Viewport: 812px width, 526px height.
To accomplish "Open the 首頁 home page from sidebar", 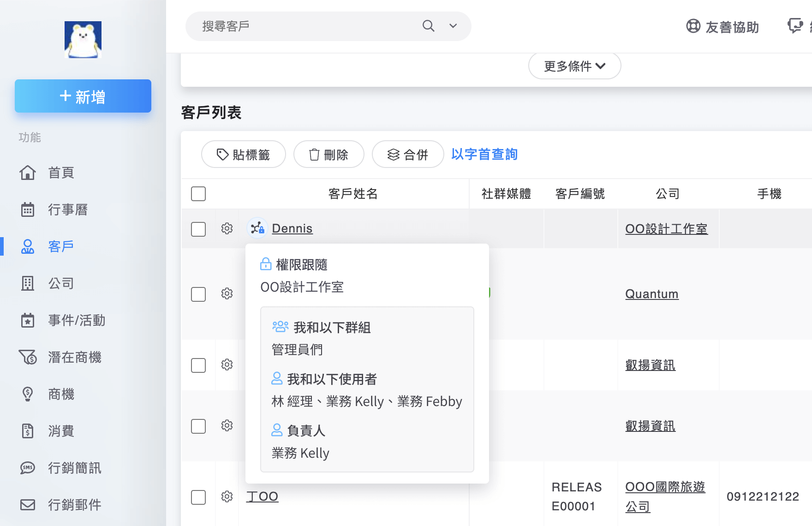I will coord(60,173).
